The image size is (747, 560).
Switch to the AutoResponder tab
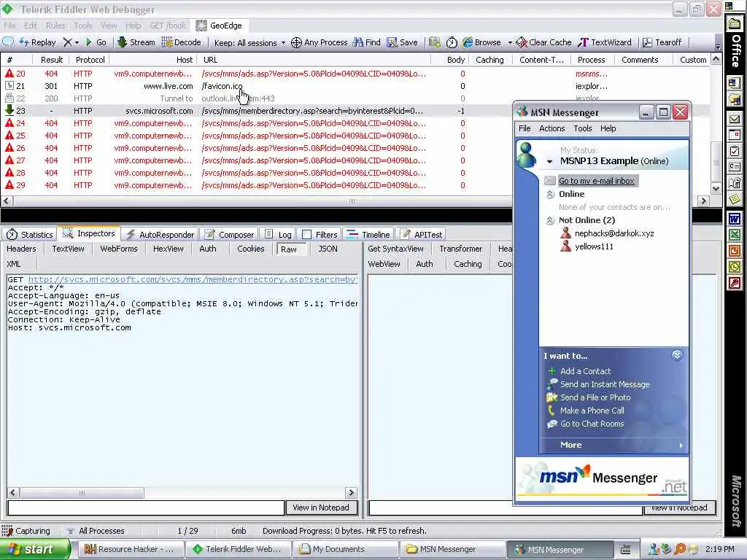[160, 234]
